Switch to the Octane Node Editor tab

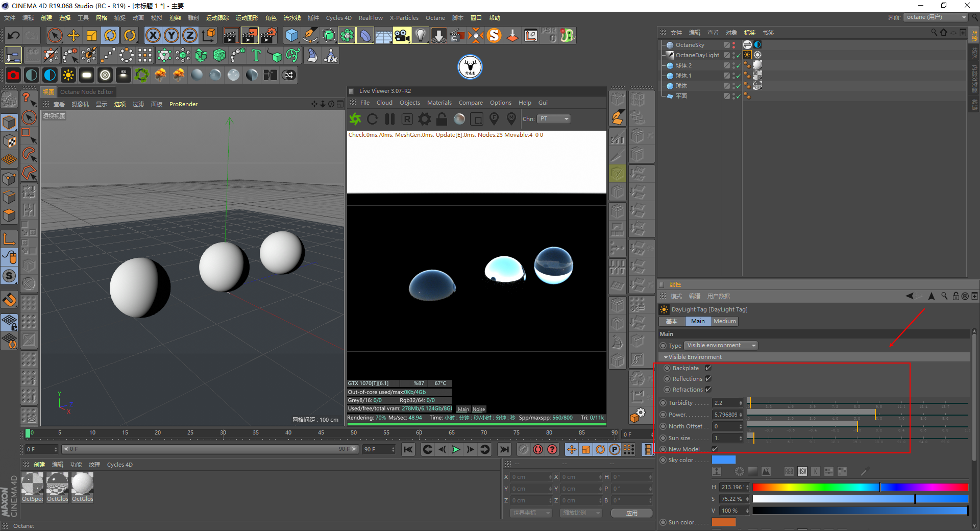[x=87, y=92]
